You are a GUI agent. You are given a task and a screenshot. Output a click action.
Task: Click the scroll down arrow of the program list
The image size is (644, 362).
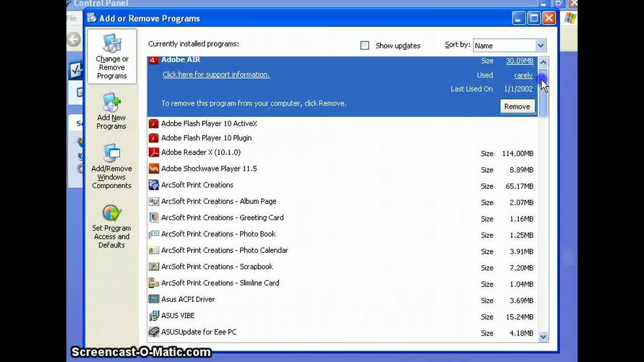click(x=543, y=337)
